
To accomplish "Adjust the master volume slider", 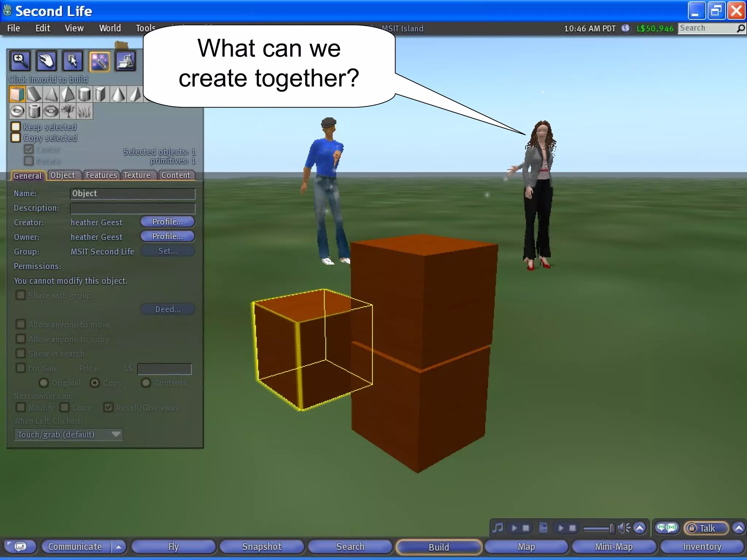I will tap(599, 528).
